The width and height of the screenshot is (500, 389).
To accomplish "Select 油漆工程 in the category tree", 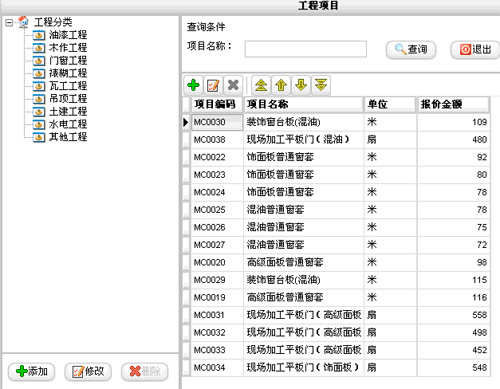I will pos(68,35).
